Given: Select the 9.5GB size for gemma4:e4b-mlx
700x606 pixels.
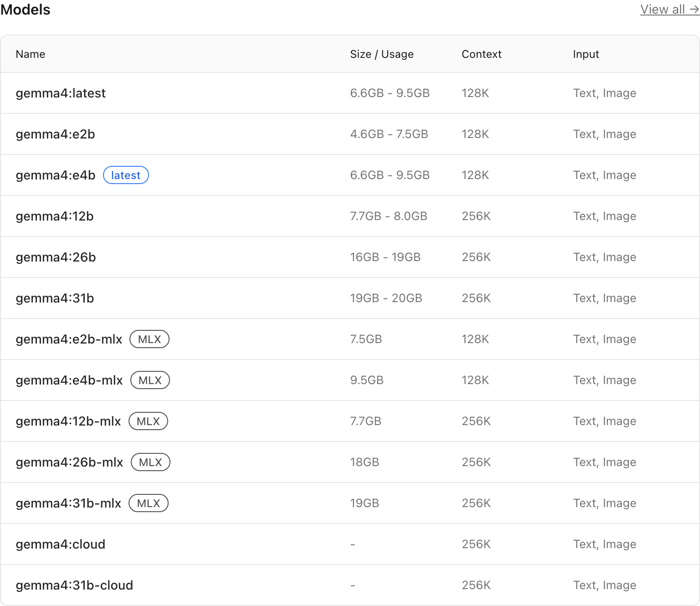Looking at the screenshot, I should (367, 380).
